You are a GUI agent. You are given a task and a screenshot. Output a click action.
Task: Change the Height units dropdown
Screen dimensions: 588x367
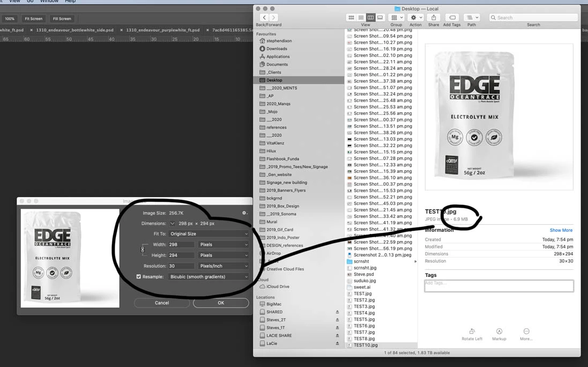[224, 255]
